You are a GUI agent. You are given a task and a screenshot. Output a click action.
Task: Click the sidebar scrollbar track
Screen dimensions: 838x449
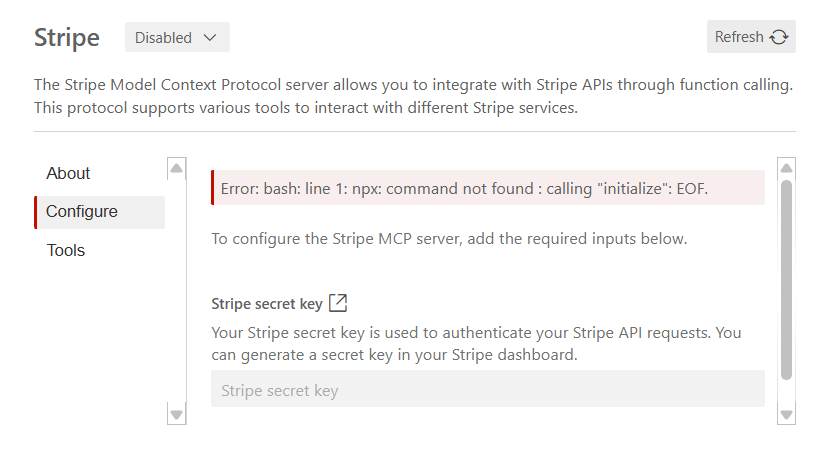(x=177, y=290)
